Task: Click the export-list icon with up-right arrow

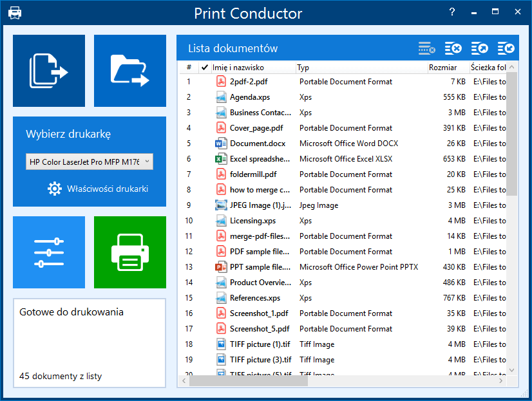Action: (x=480, y=48)
